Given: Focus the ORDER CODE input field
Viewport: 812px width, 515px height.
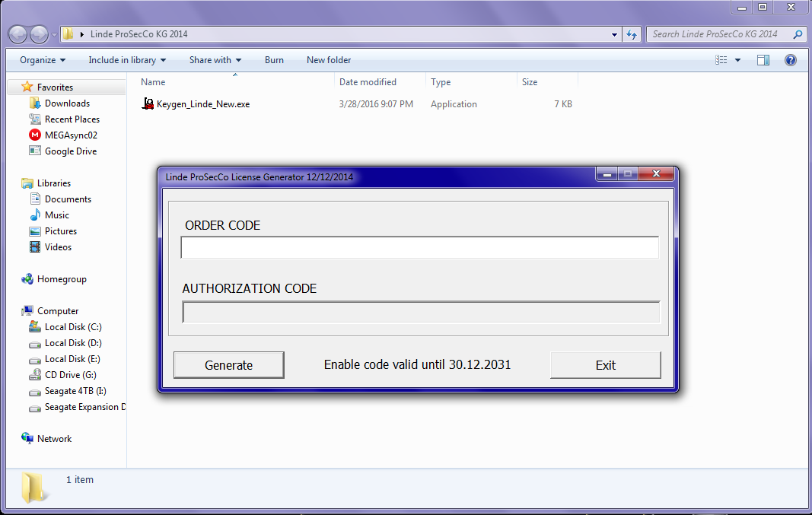Looking at the screenshot, I should click(419, 247).
